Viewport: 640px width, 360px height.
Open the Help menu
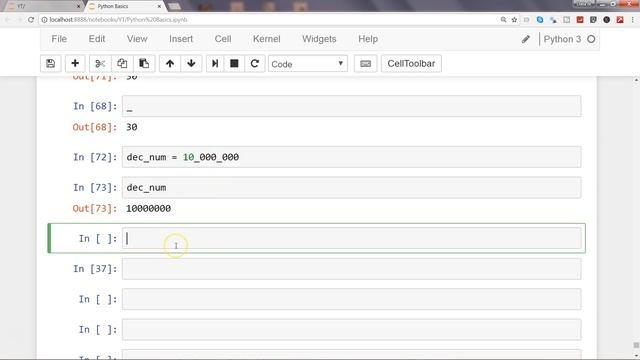click(x=368, y=39)
